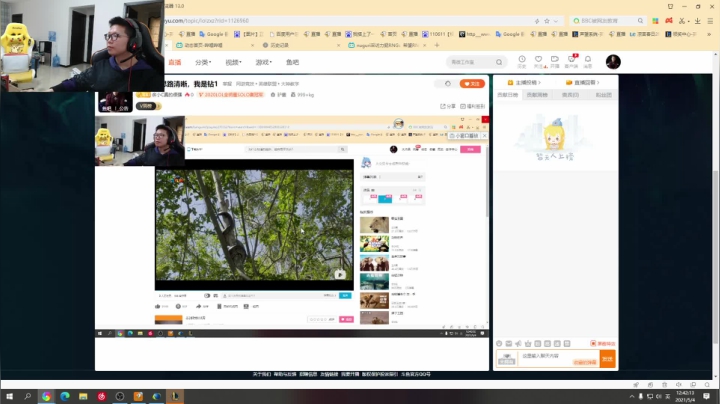Click the volume icon in system tray
The height and width of the screenshot is (404, 720).
point(659,396)
